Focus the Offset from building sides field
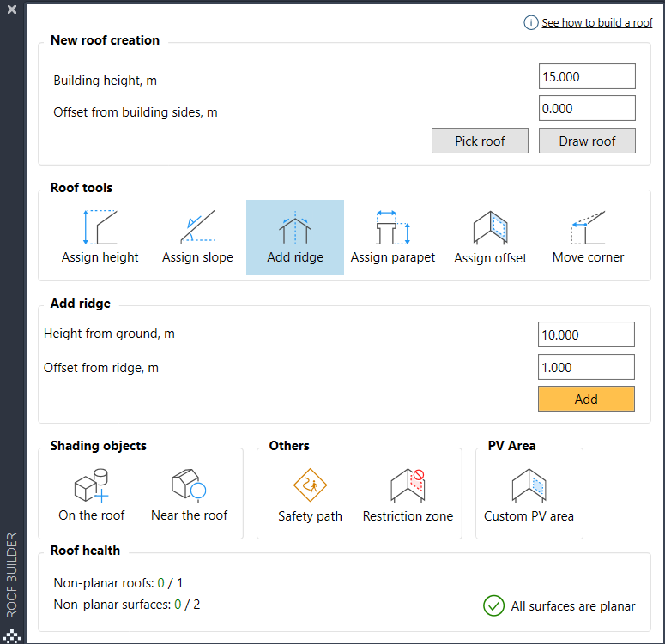The width and height of the screenshot is (665, 644). click(x=587, y=108)
